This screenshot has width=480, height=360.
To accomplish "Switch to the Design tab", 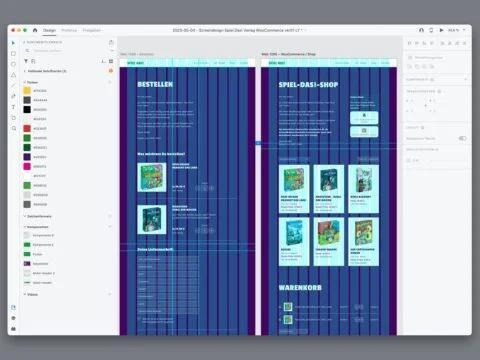I will coord(49,30).
